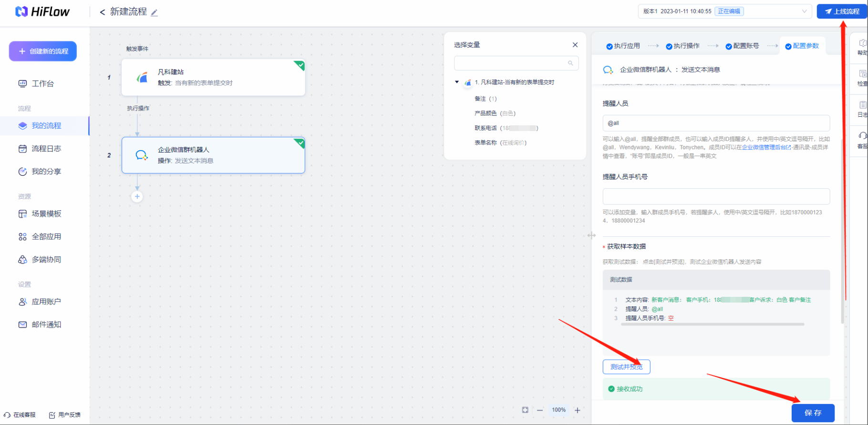Click the variable search field
This screenshot has height=425, width=868.
[x=516, y=63]
